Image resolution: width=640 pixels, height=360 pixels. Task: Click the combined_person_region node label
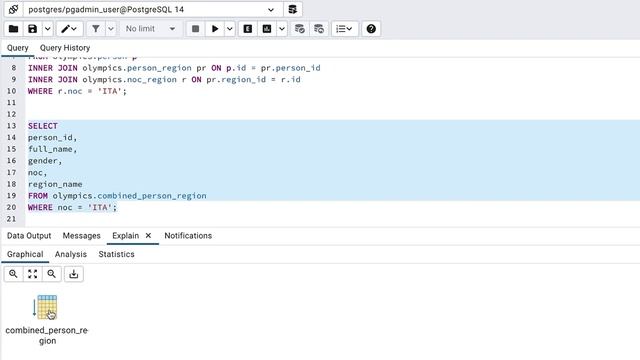point(47,335)
